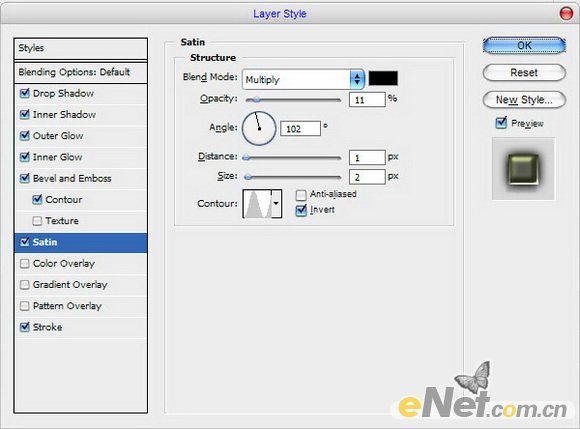Open the Gradient Overlay settings row
This screenshot has width=580, height=429.
(x=81, y=284)
